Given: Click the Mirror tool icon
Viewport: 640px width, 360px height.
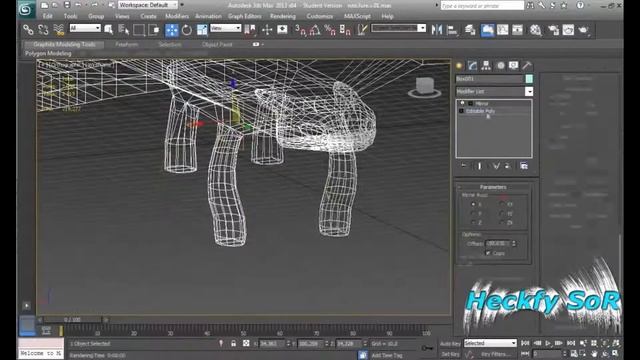Looking at the screenshot, I should point(437,30).
